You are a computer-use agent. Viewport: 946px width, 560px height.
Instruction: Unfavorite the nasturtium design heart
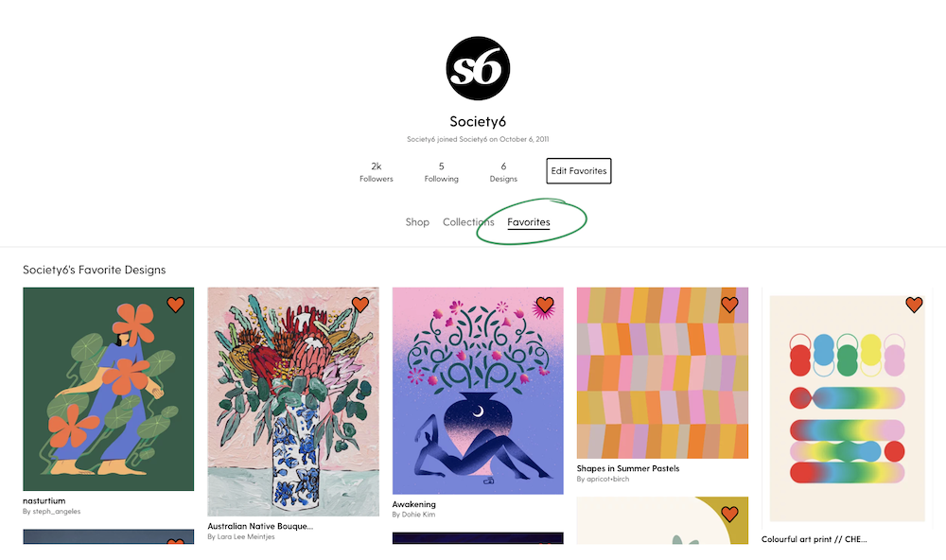(x=176, y=305)
